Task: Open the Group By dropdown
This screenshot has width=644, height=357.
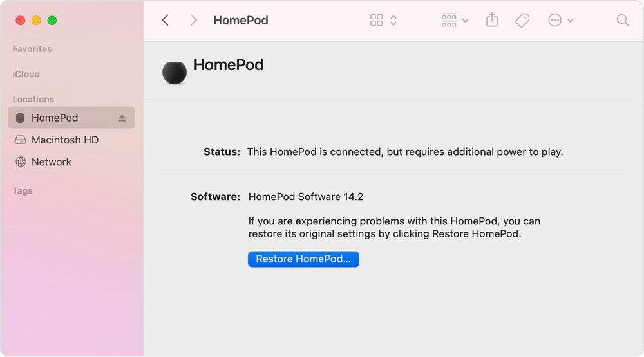Action: (x=455, y=21)
